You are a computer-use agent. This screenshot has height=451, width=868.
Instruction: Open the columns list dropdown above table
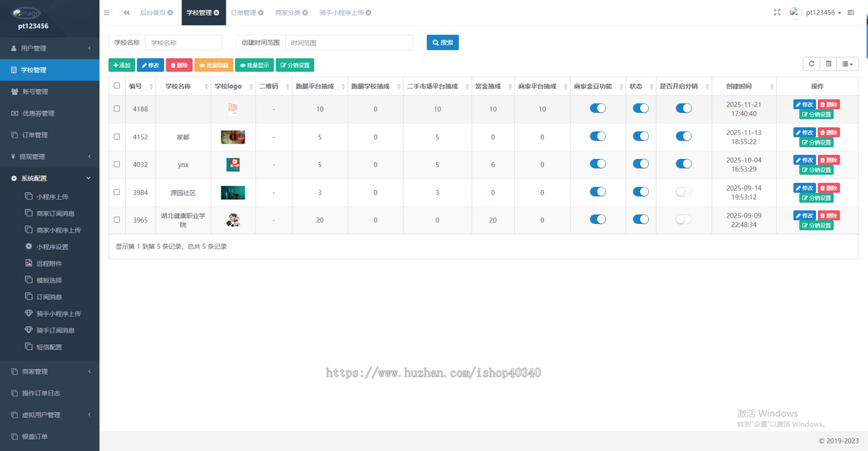(848, 64)
